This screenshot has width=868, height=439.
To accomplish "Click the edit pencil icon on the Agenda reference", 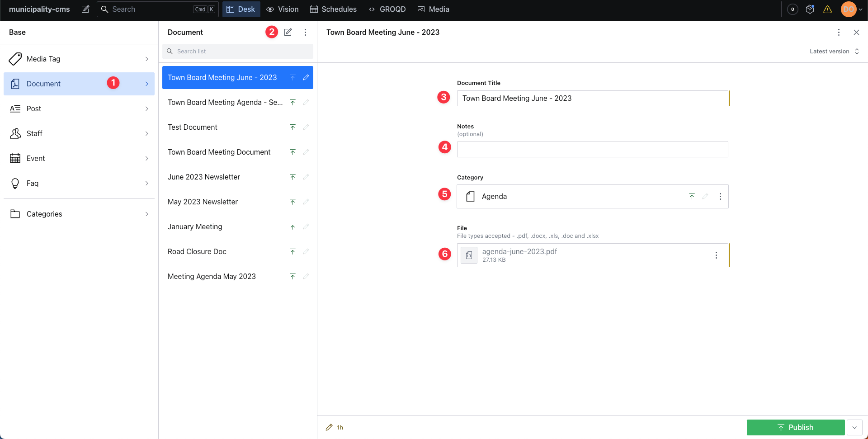I will (705, 196).
